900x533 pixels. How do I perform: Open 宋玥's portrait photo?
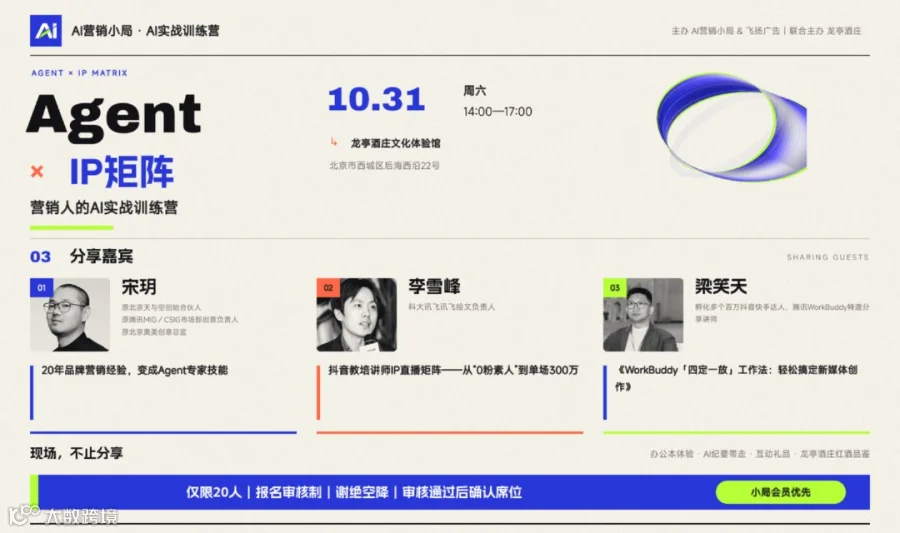70,314
